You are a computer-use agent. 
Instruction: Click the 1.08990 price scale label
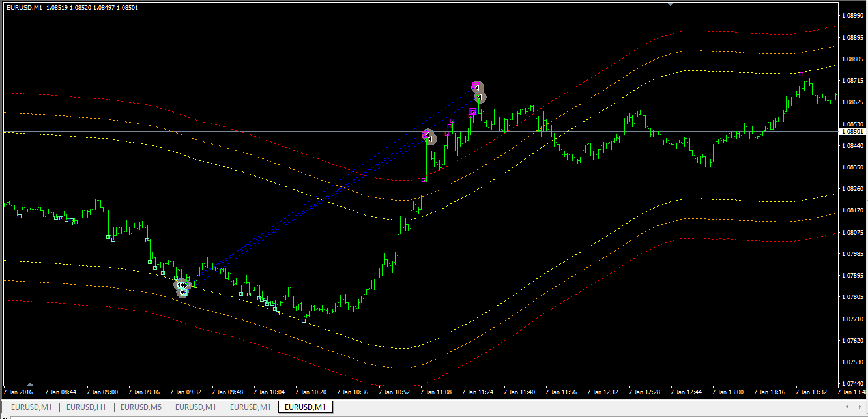[852, 16]
